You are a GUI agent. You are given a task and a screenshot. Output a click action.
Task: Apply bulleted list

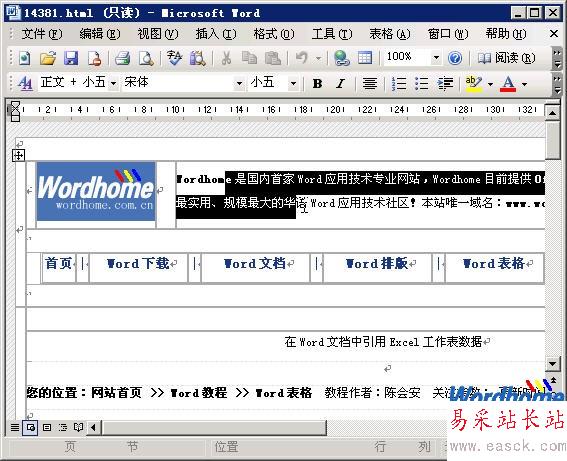(422, 84)
